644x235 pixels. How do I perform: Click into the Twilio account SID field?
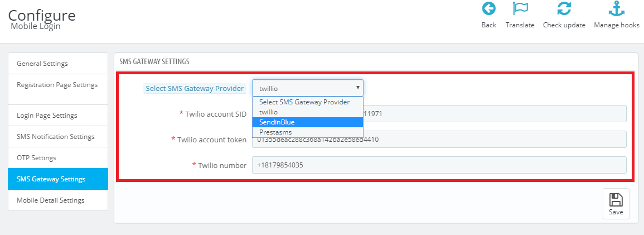(x=439, y=114)
